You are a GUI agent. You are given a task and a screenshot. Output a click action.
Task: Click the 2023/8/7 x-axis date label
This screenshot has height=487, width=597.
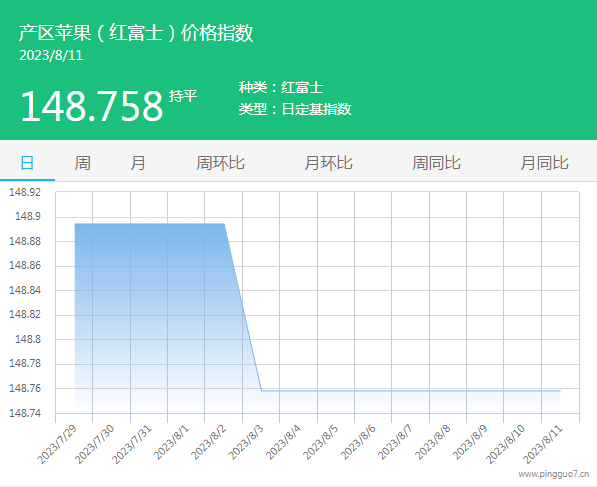point(395,442)
